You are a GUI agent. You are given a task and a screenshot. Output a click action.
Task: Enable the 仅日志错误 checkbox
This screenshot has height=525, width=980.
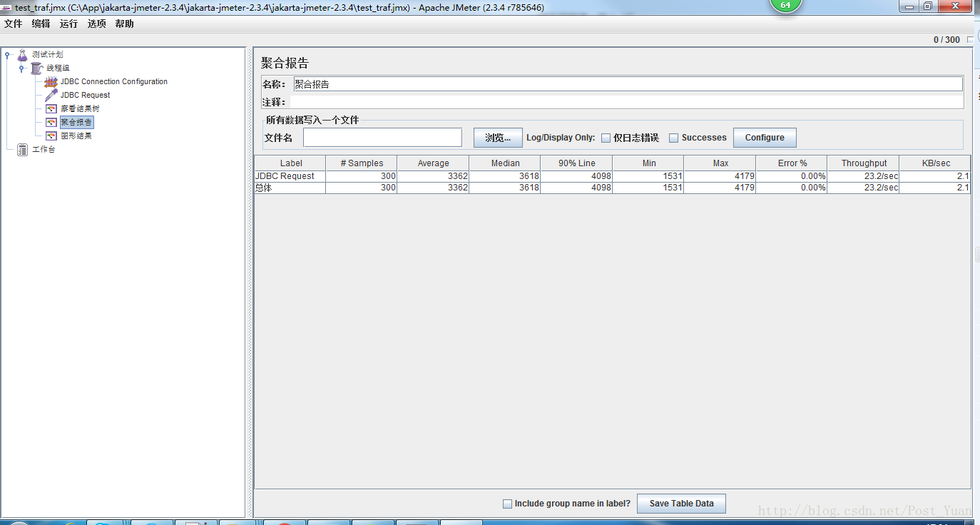[606, 138]
